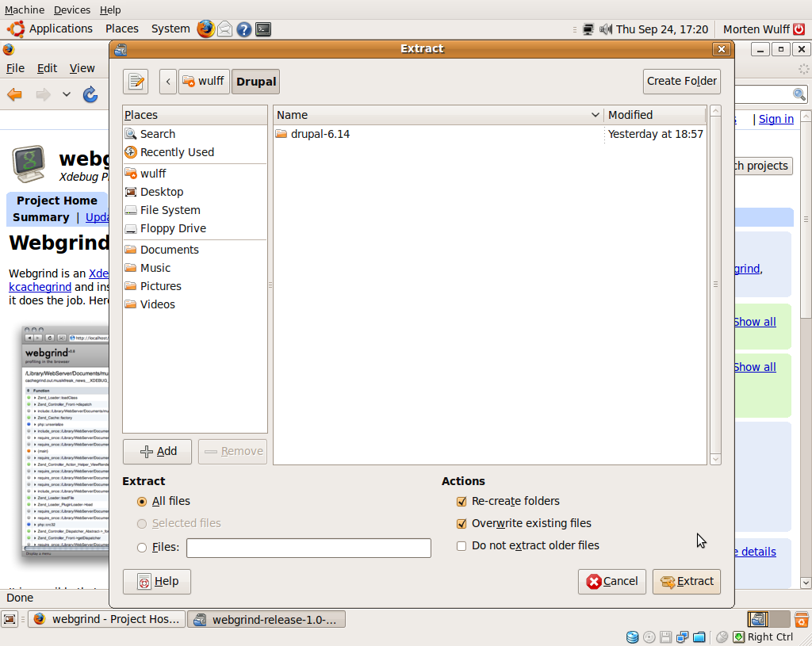Image resolution: width=812 pixels, height=646 pixels.
Task: Open the Firefox File menu
Action: (15, 68)
